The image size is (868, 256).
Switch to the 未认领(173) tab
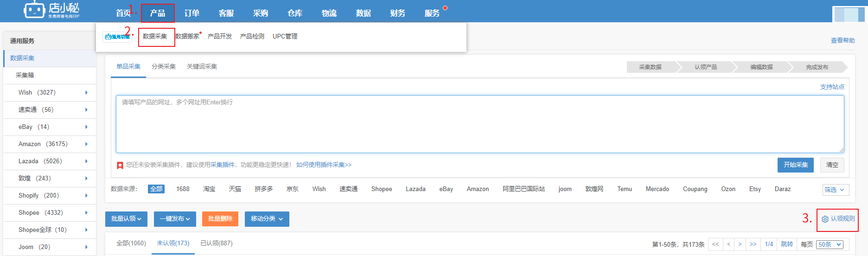pyautogui.click(x=173, y=243)
